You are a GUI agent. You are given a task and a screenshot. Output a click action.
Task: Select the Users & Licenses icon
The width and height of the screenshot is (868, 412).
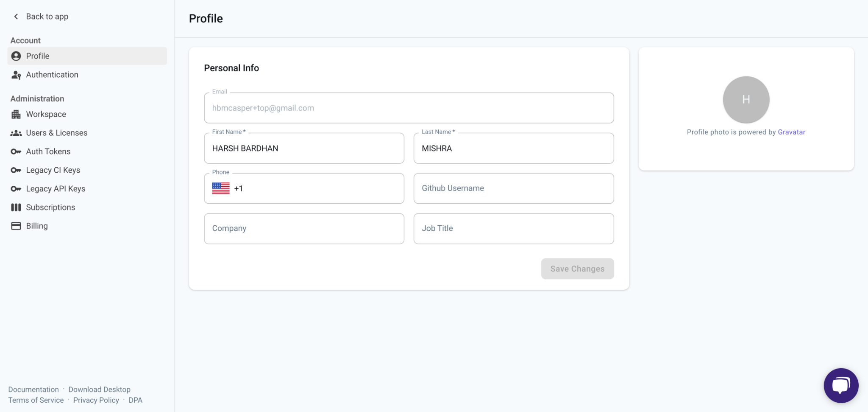click(16, 132)
